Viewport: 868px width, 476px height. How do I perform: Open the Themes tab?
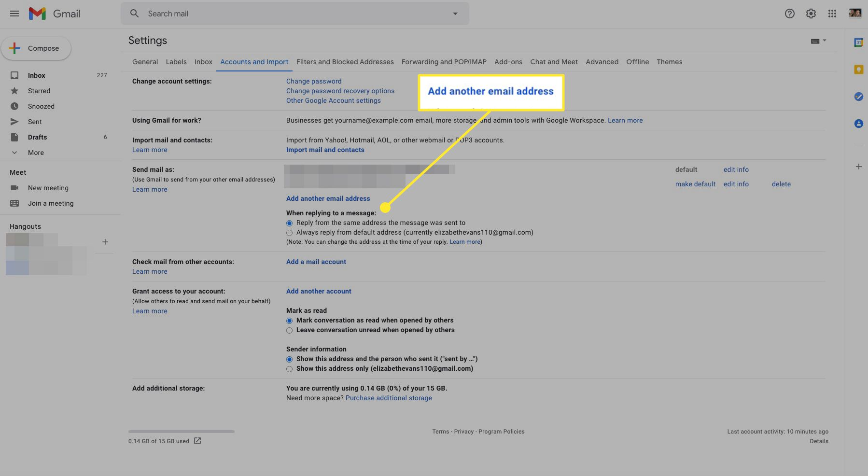(670, 62)
